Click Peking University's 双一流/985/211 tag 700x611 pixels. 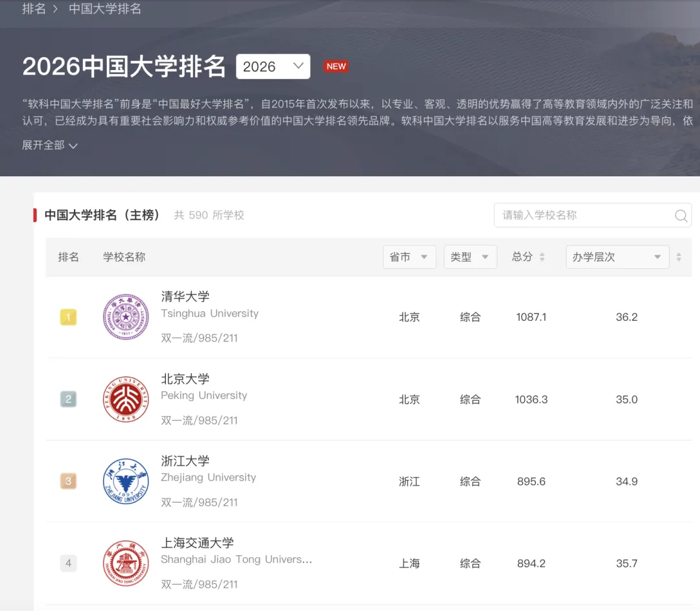click(199, 421)
